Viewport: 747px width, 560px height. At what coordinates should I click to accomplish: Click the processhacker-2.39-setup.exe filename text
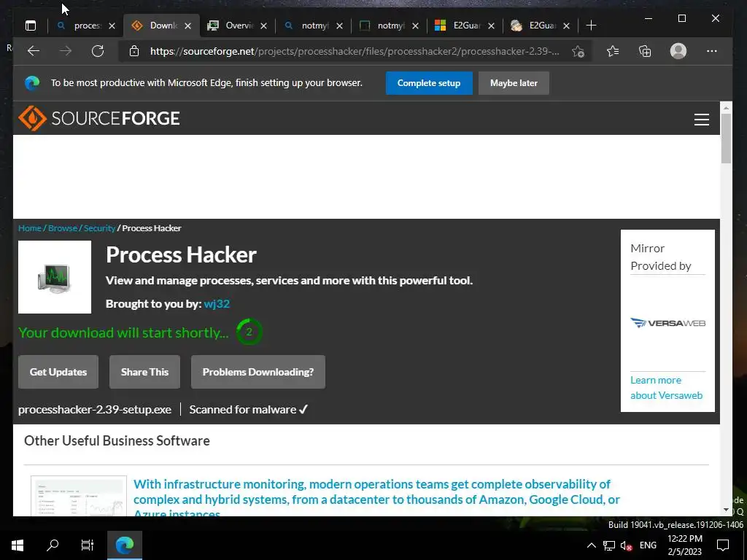coord(95,410)
